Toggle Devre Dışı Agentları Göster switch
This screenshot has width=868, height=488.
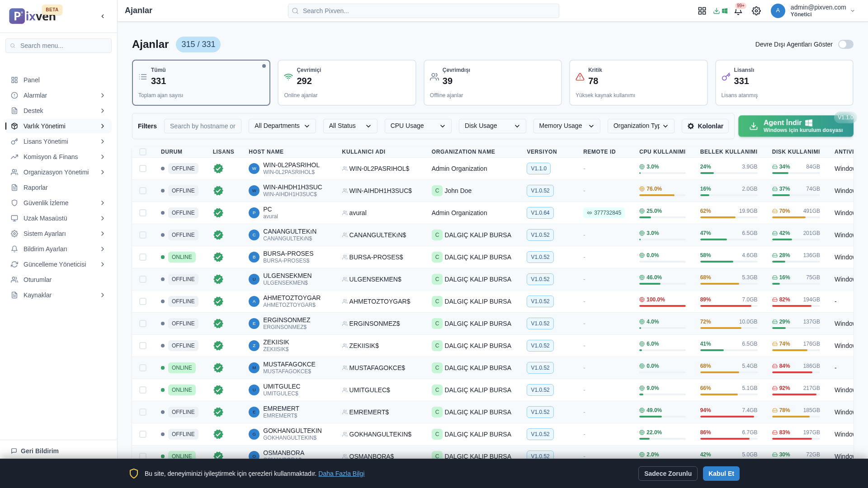click(845, 44)
